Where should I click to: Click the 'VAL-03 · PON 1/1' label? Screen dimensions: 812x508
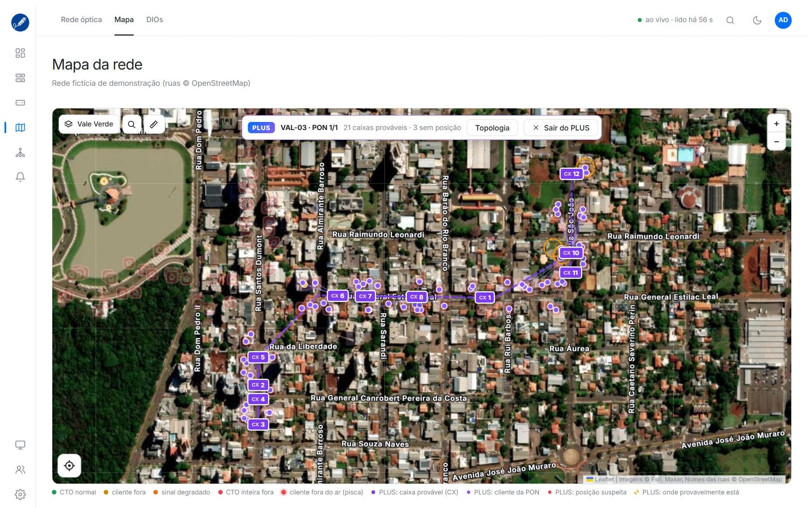[x=309, y=128]
